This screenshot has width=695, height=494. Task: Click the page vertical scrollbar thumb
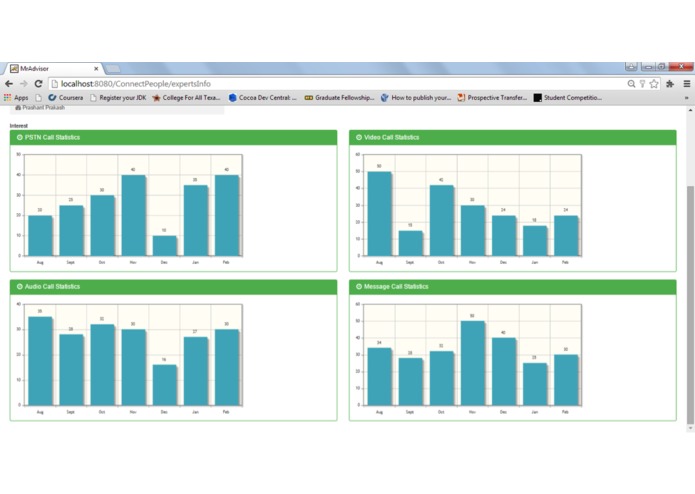click(690, 305)
